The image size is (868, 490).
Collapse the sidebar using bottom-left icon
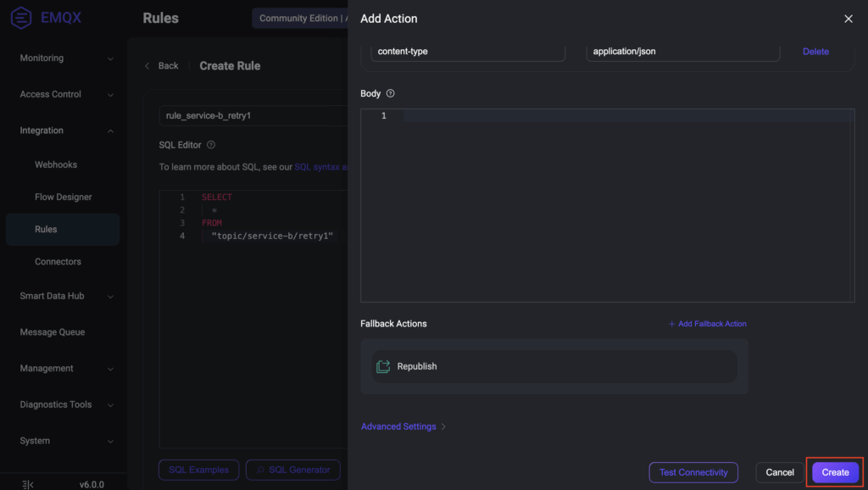click(27, 484)
